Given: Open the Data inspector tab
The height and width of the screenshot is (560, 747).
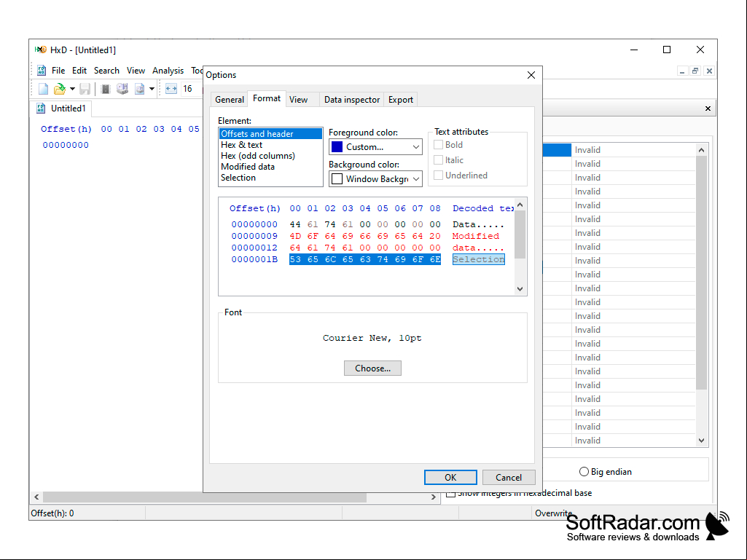Looking at the screenshot, I should pos(351,100).
